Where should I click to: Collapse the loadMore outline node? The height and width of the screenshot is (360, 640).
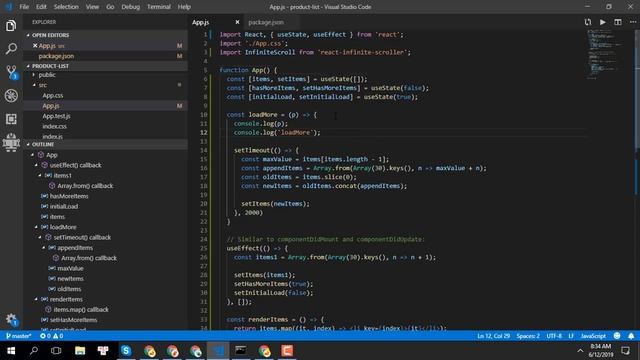click(36, 227)
